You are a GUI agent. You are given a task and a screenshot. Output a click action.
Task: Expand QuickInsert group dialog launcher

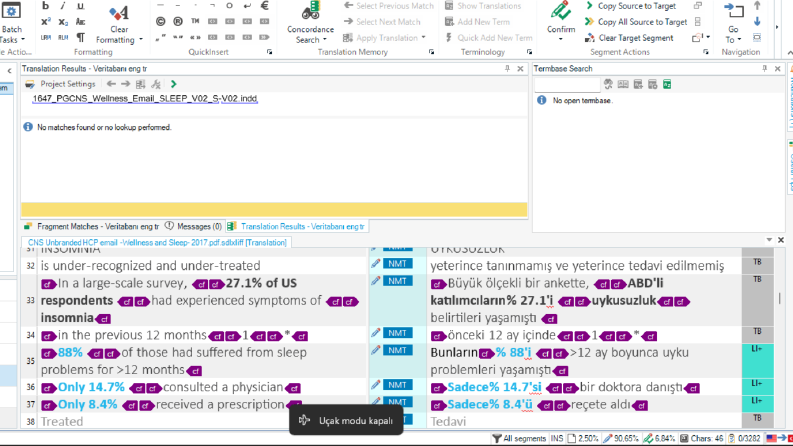click(270, 52)
